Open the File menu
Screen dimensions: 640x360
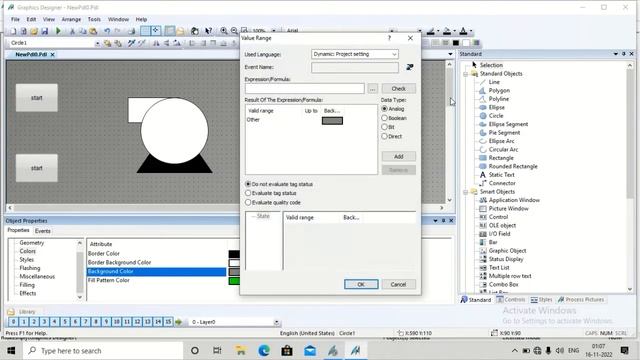click(x=15, y=19)
